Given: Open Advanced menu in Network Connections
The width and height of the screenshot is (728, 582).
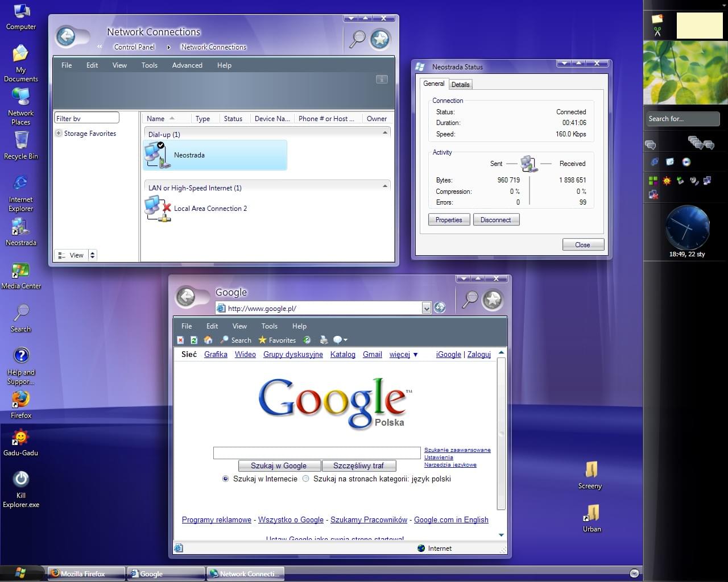Looking at the screenshot, I should tap(187, 65).
